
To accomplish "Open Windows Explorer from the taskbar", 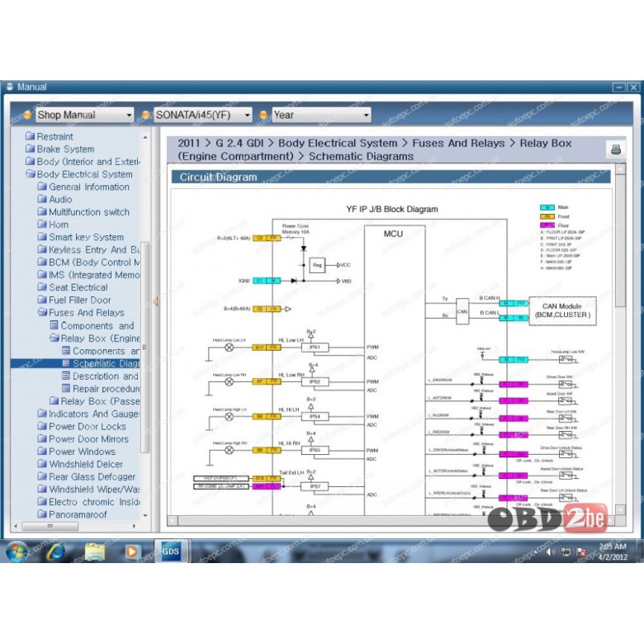I will [95, 552].
